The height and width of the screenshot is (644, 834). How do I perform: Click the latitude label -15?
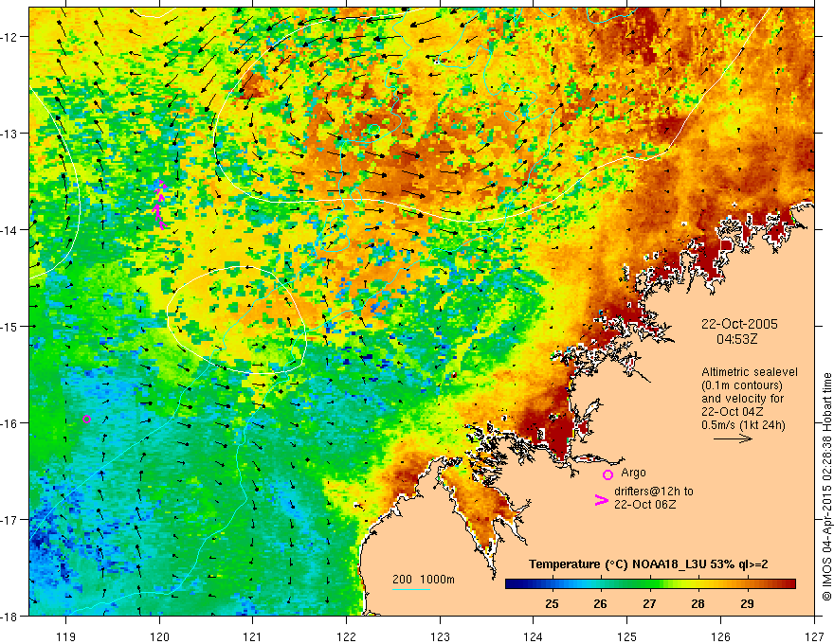pyautogui.click(x=10, y=326)
